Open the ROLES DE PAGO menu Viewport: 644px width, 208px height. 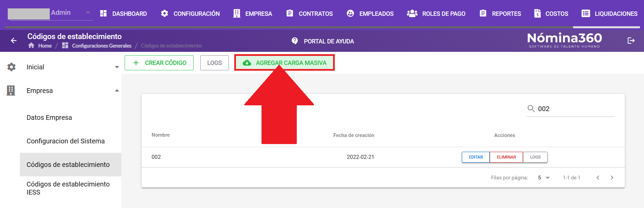pos(436,13)
